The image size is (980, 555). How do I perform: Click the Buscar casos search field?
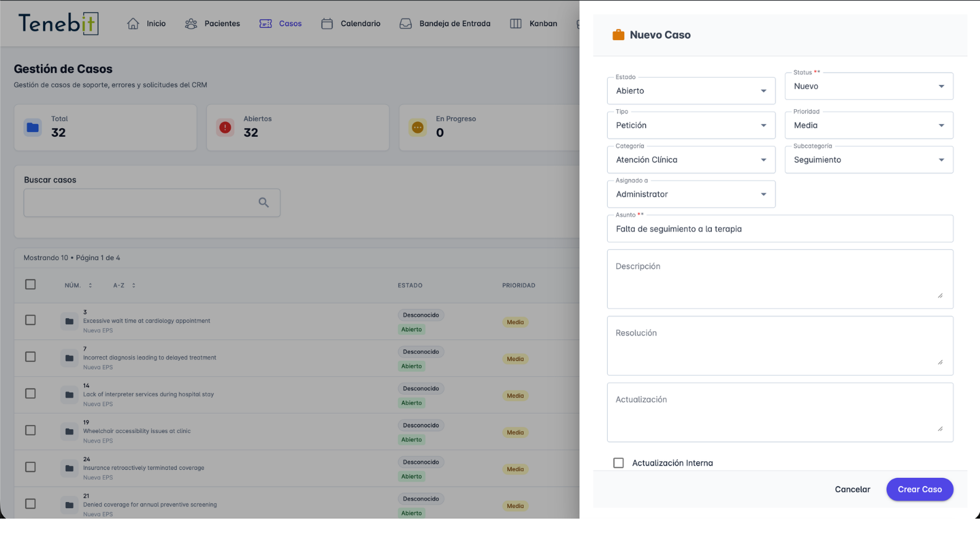(152, 202)
